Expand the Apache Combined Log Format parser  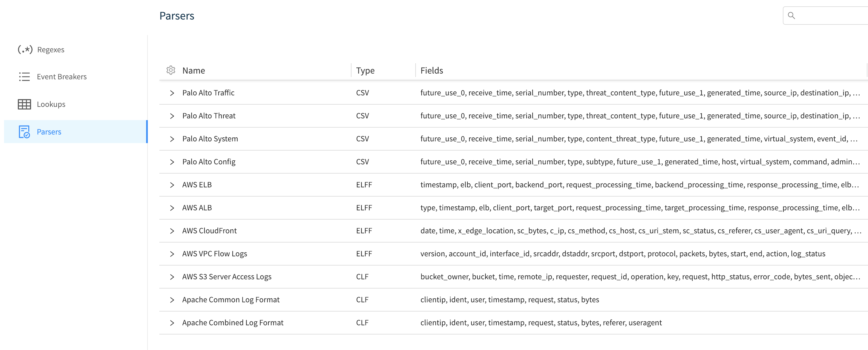[172, 322]
